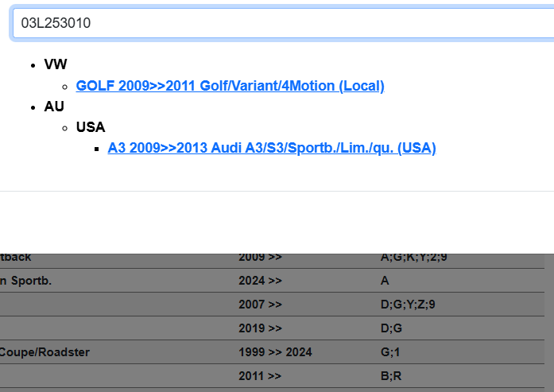Click the 2007 >> year cell
The width and height of the screenshot is (554, 392).
pos(260,305)
